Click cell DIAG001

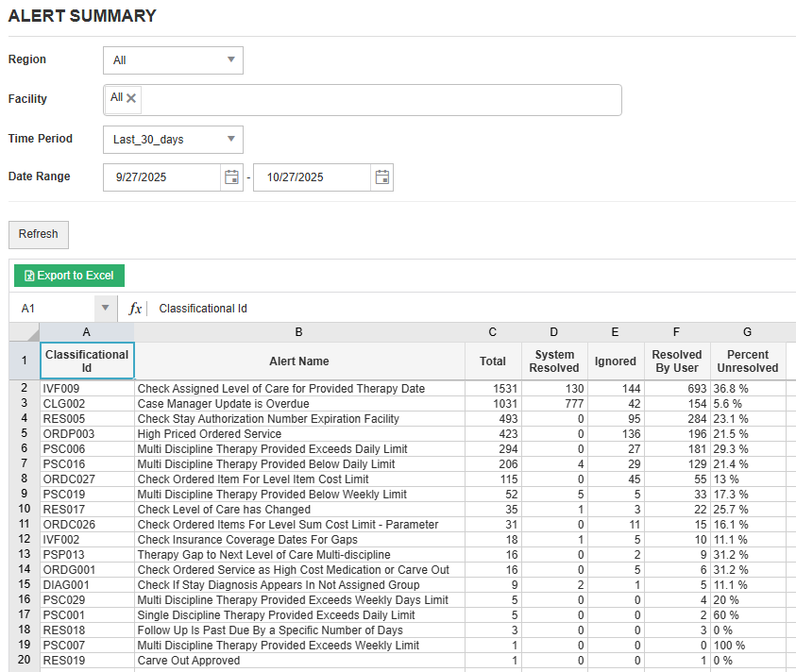[87, 585]
